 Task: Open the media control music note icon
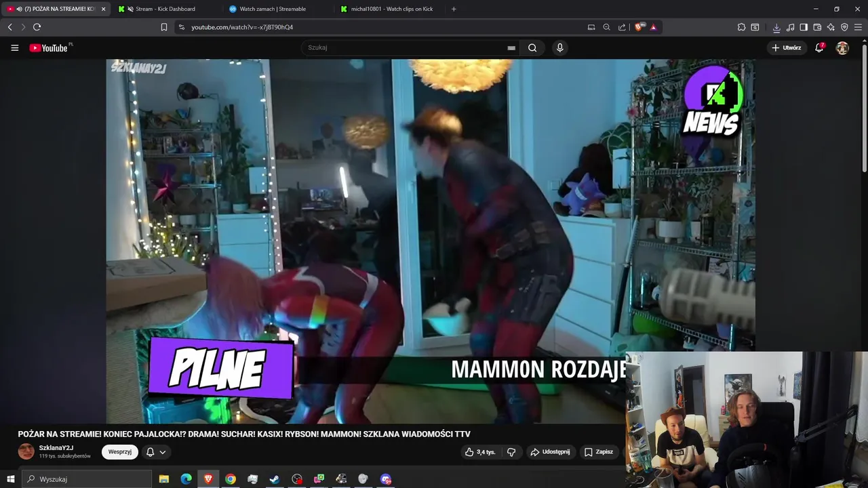[790, 27]
